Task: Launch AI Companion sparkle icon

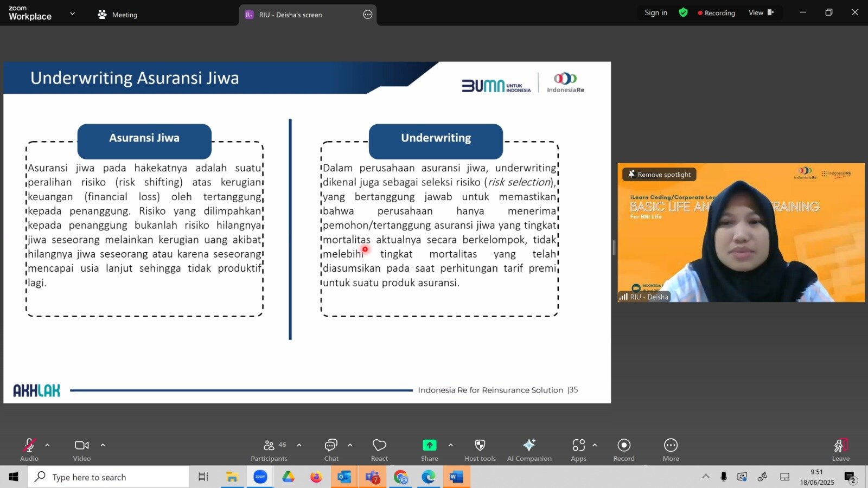Action: coord(529,445)
